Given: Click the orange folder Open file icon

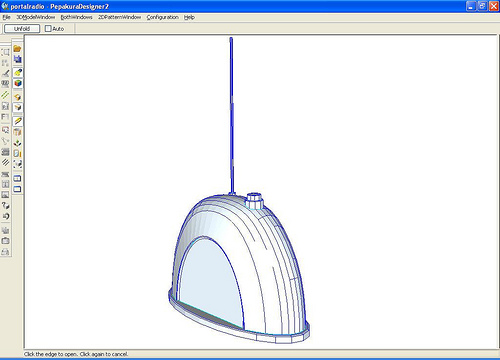Looking at the screenshot, I should (x=17, y=49).
